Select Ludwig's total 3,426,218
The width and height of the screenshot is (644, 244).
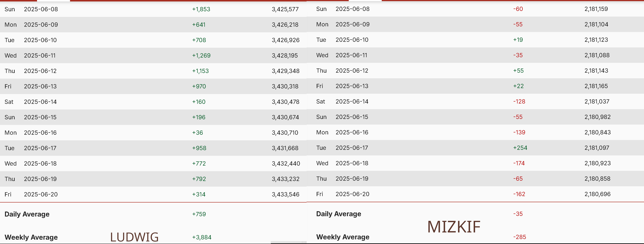pyautogui.click(x=285, y=25)
